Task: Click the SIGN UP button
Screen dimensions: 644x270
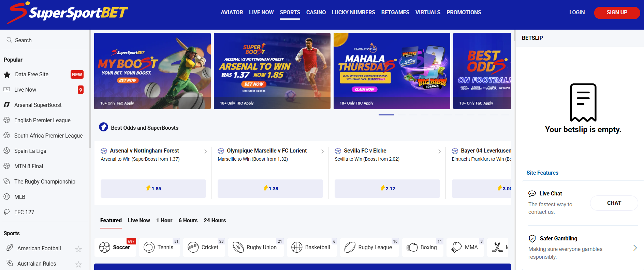Action: click(x=617, y=13)
